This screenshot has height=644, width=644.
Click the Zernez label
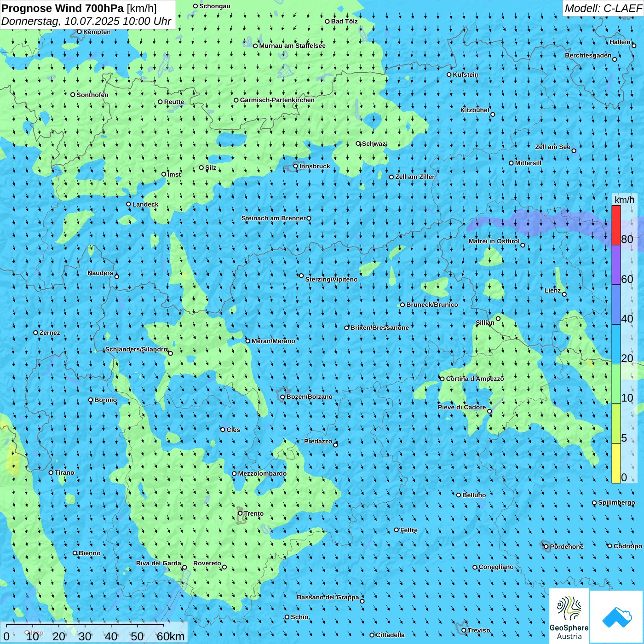coord(50,333)
